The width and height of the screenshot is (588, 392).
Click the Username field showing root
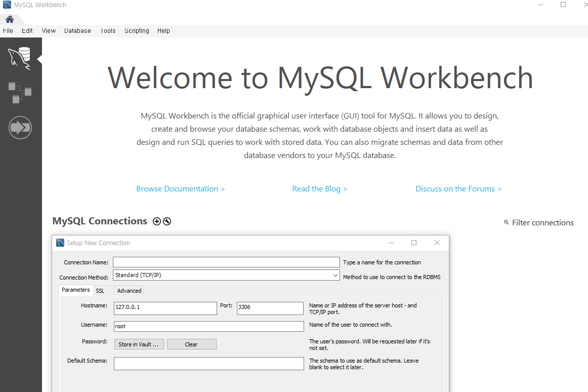(209, 326)
